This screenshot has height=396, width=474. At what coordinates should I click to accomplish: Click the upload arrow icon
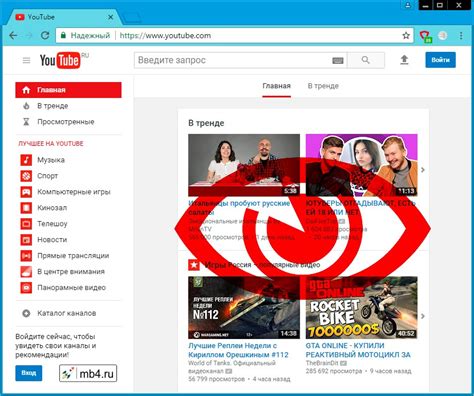404,60
